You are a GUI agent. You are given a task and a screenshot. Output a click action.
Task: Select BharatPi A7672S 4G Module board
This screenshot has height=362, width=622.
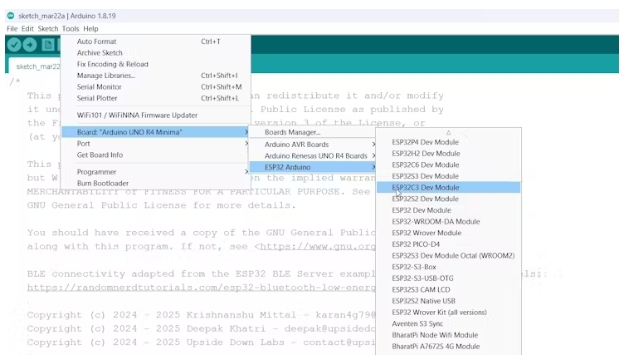click(x=448, y=347)
